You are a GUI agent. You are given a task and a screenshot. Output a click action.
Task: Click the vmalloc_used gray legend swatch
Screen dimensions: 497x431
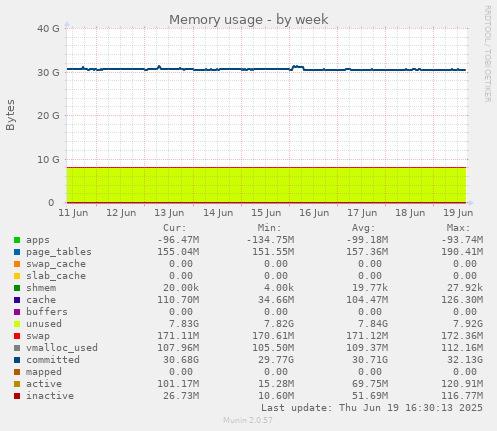tap(17, 348)
